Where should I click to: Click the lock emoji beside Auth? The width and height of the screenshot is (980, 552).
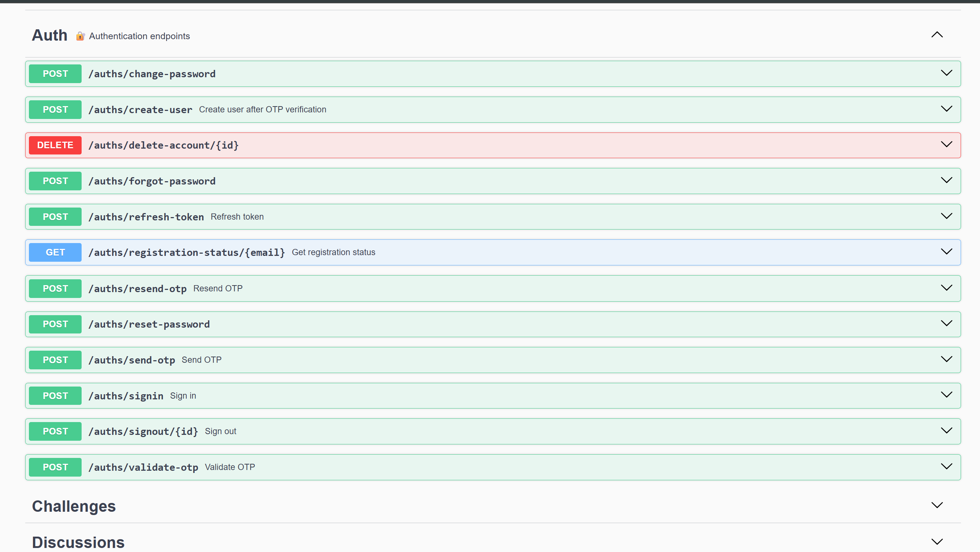click(80, 36)
